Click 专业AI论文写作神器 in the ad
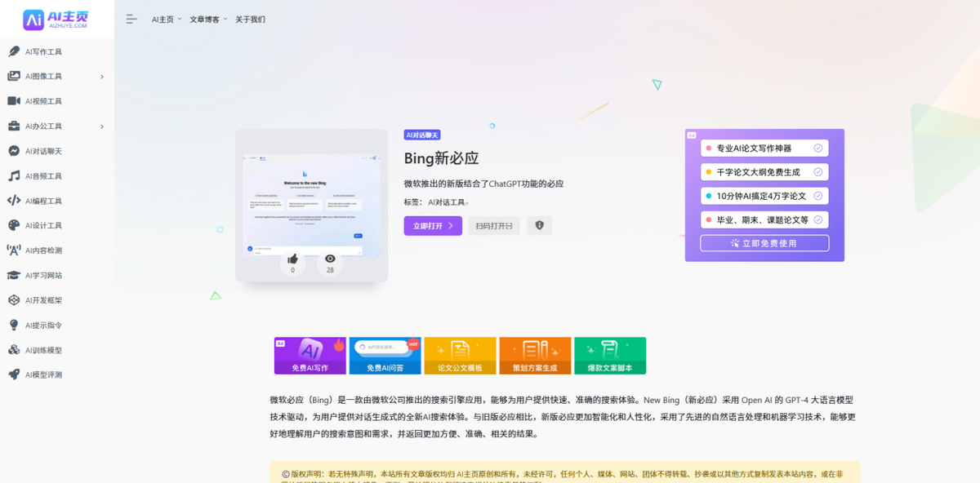980x483 pixels. click(764, 148)
